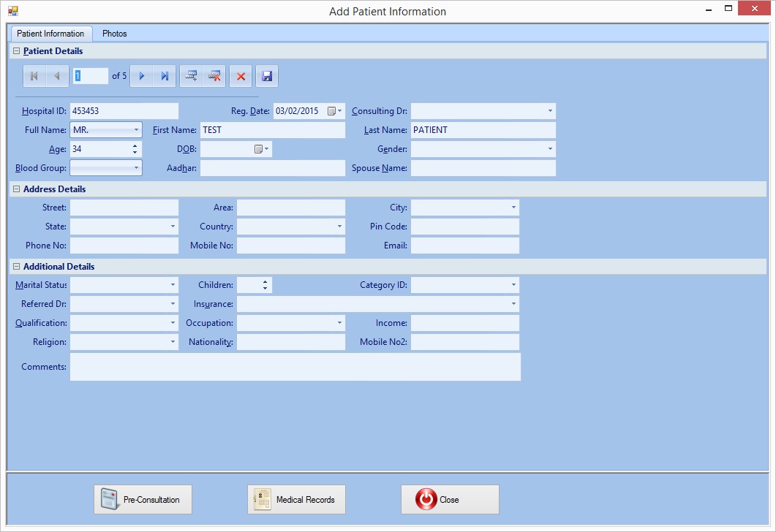Go to the previous patient record
This screenshot has height=532, width=776.
57,76
